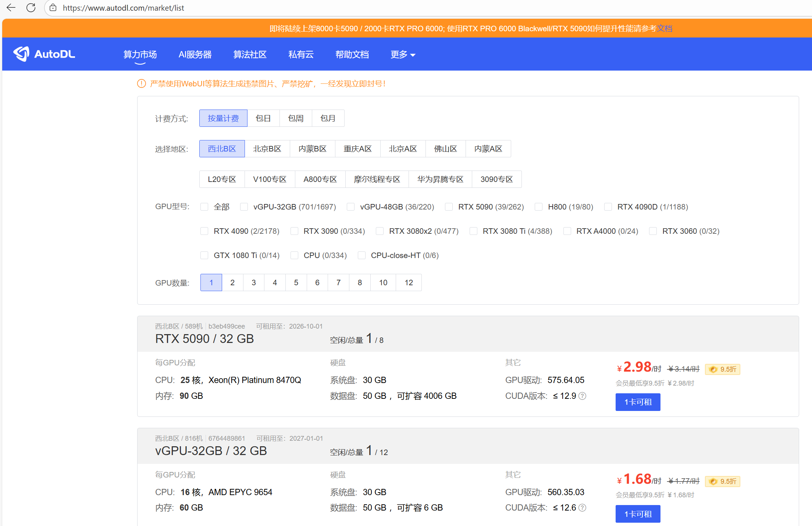
Task: Select the 内蒙A区 region
Action: 488,149
